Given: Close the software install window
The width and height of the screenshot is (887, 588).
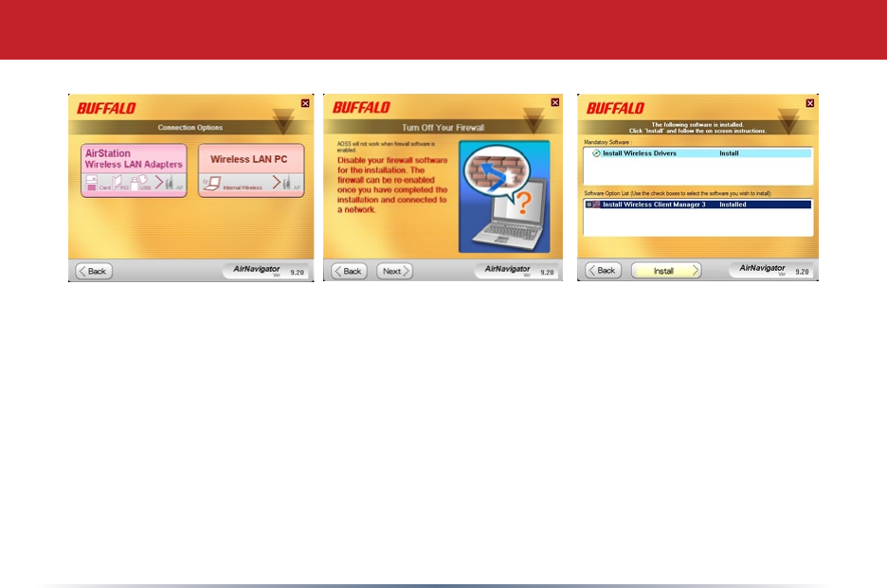Looking at the screenshot, I should [x=810, y=103].
